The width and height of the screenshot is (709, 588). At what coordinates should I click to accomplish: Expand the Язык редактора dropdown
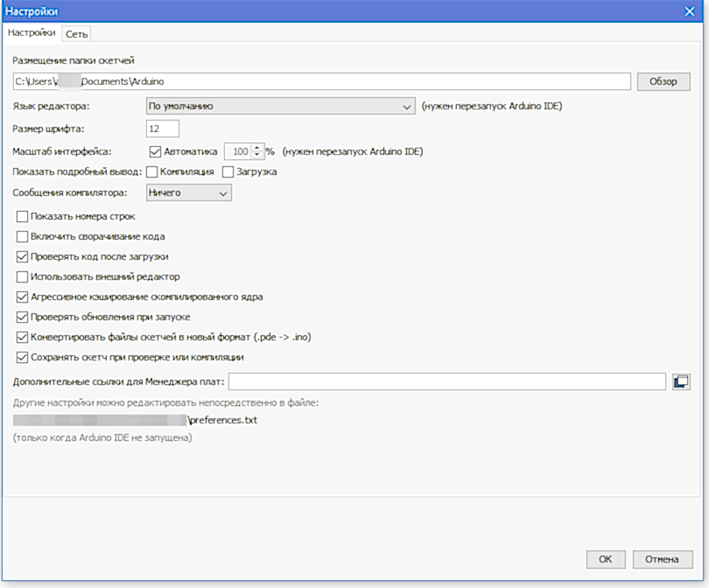(x=280, y=107)
